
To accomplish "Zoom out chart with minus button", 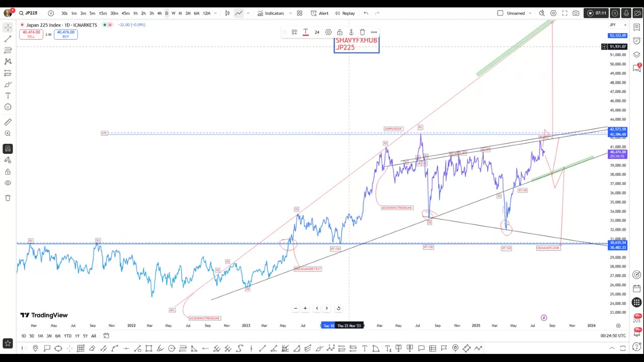I will pos(295,308).
